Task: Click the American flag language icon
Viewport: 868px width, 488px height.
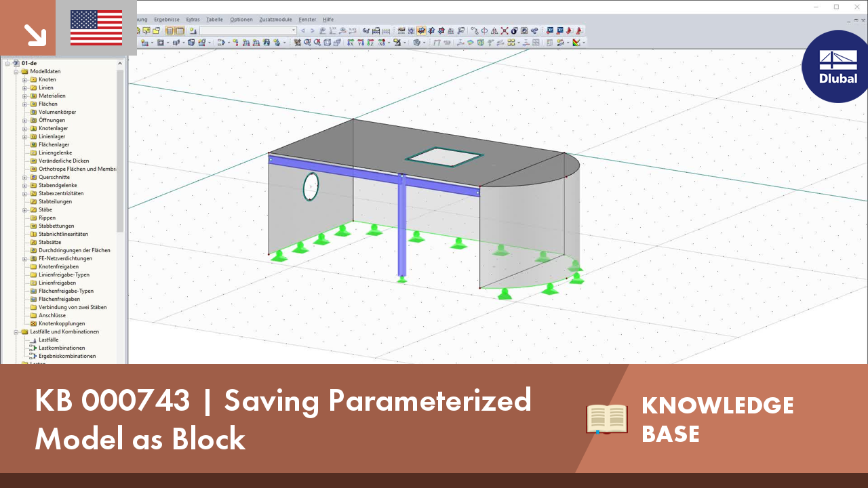Action: pyautogui.click(x=95, y=27)
